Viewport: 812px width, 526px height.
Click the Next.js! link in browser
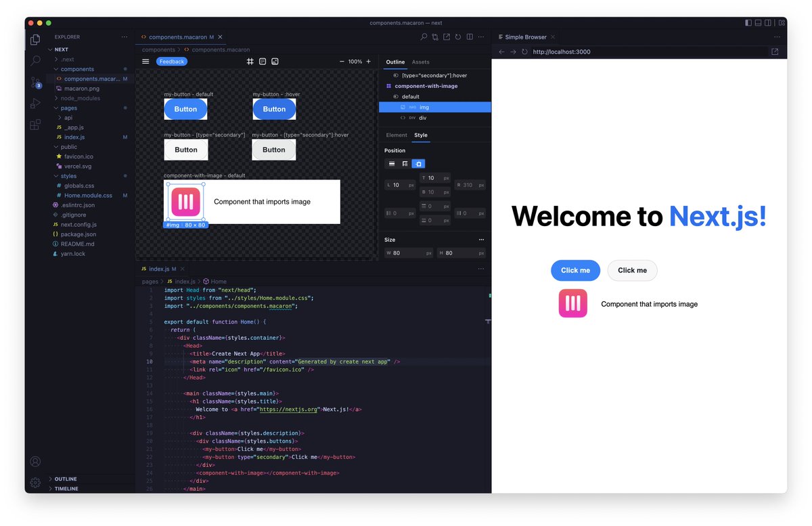tap(718, 216)
